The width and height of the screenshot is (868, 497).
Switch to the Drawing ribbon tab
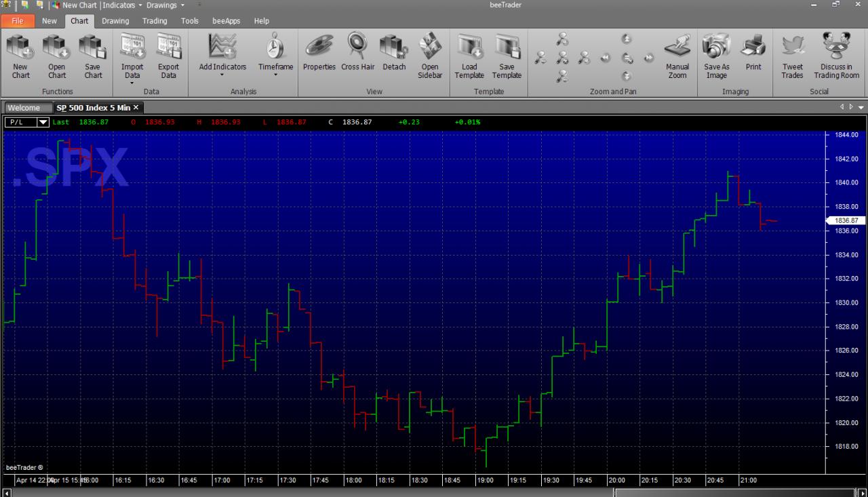tap(115, 21)
